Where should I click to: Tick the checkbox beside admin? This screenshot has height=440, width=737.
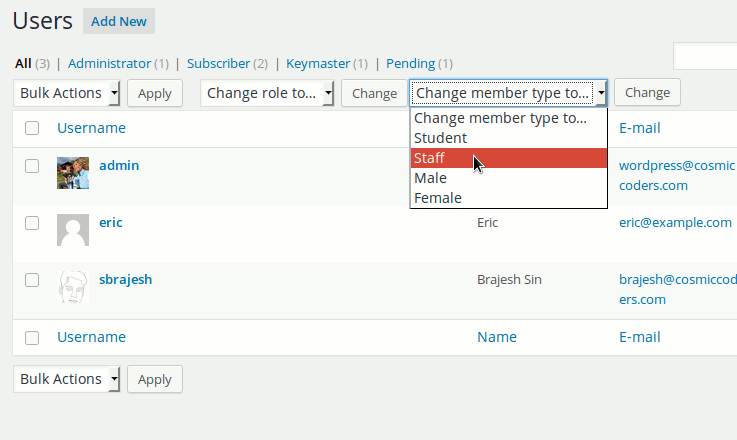pyautogui.click(x=32, y=166)
